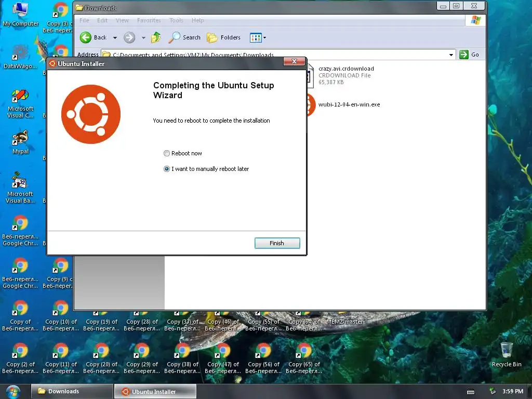The image size is (532, 399).
Task: Click the Copy (38) of Chrome shortcut
Action: 182,359
